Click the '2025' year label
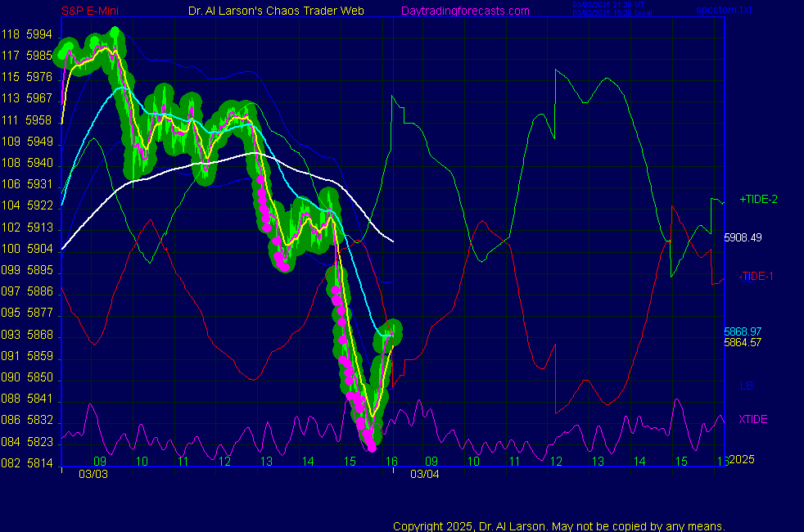This screenshot has width=804, height=532. pos(742,459)
